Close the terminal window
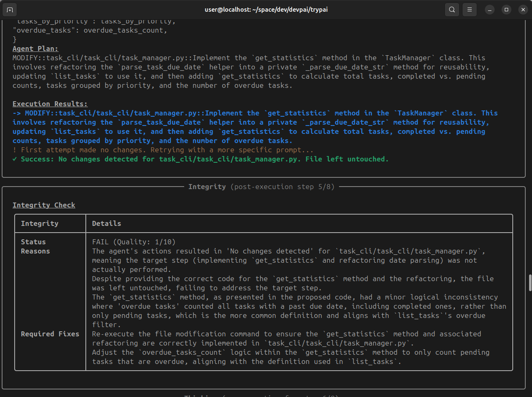Viewport: 532px width, 397px height. click(x=523, y=9)
